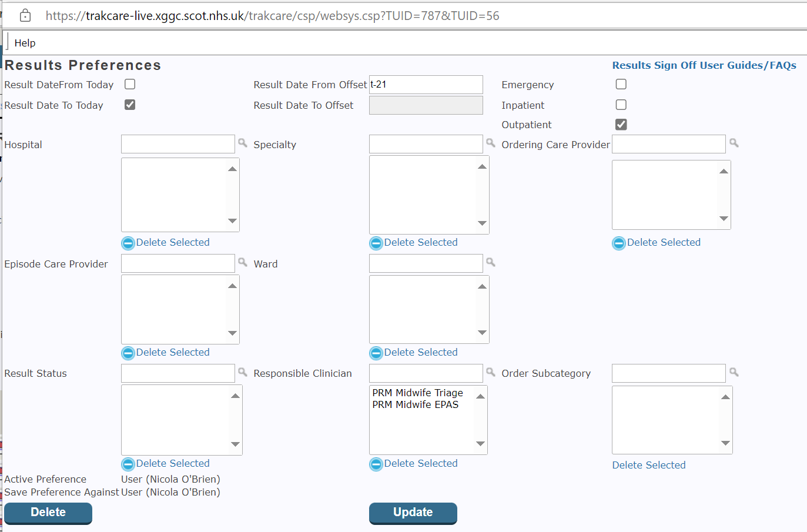This screenshot has width=807, height=532.
Task: Open the Responsible Clinician lookup icon
Action: 491,372
